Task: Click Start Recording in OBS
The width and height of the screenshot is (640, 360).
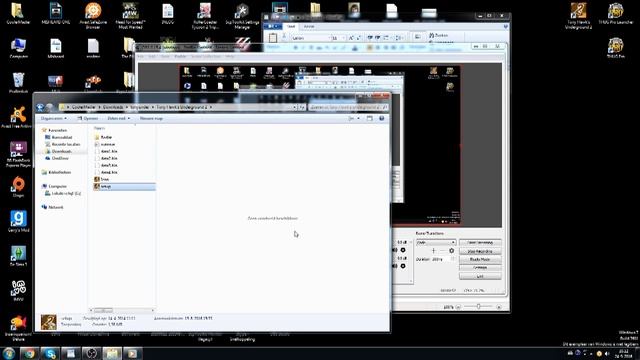Action: [480, 251]
